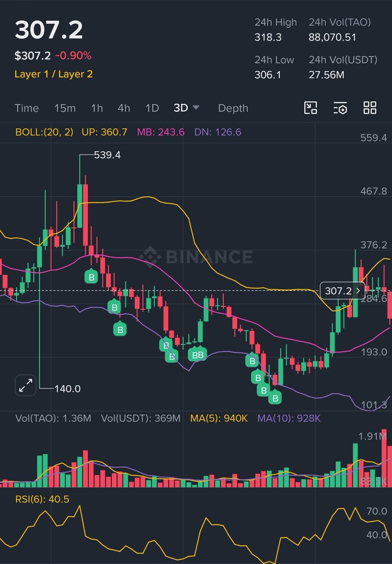Tap the 467.8 price axis label

[x=374, y=191]
